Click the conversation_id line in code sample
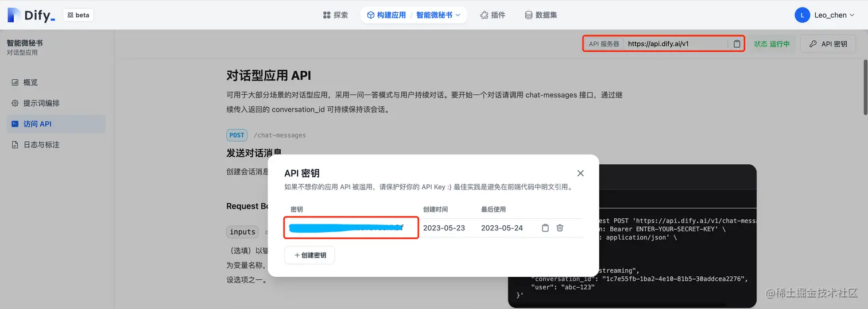Viewport: 868px width, 309px height. [638, 279]
